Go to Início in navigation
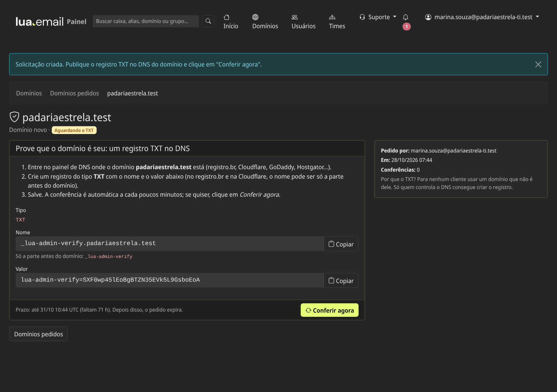The image size is (557, 392). click(231, 22)
